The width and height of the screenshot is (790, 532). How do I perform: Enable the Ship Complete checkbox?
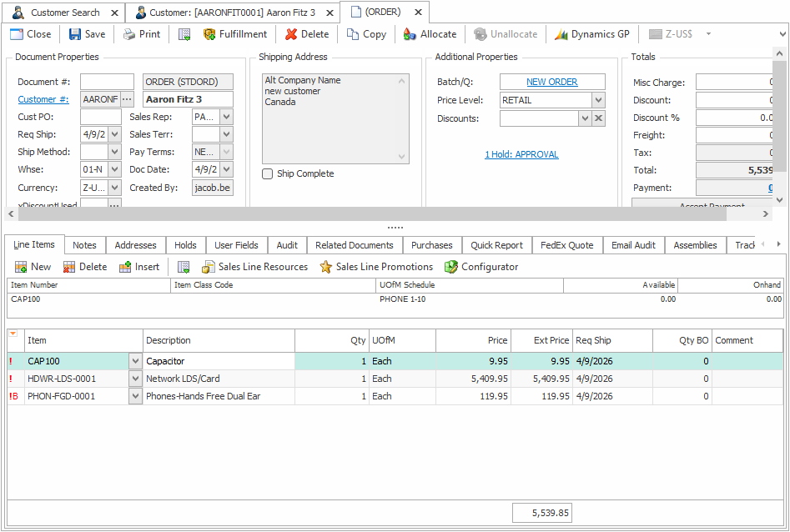pos(268,174)
